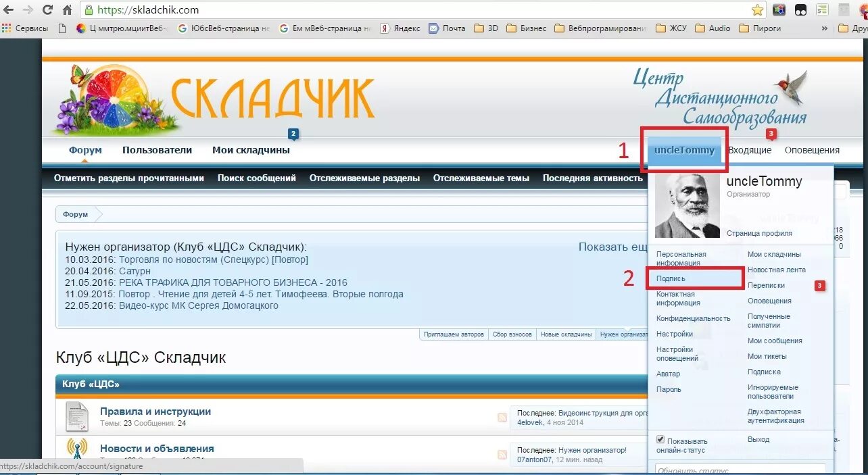Open Новости и объявления forum section
This screenshot has width=868, height=475.
157,449
